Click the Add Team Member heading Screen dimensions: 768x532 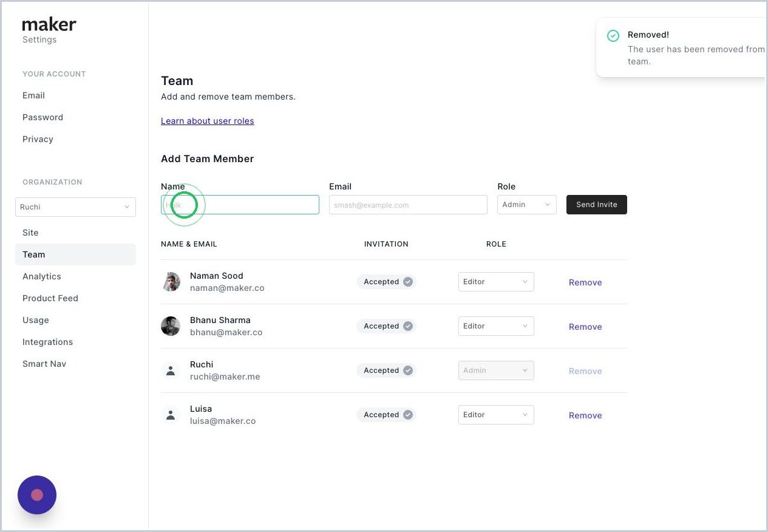pyautogui.click(x=208, y=159)
